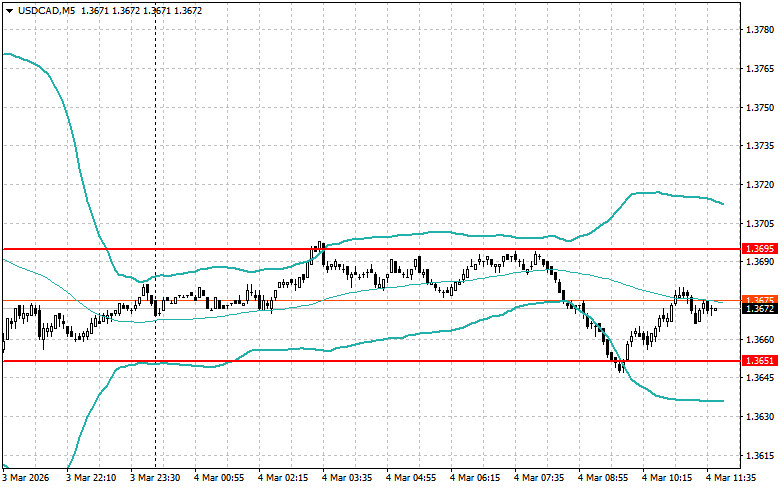781x489 pixels.
Task: Click the 4 Mar 00:55 time label
Action: tap(219, 478)
